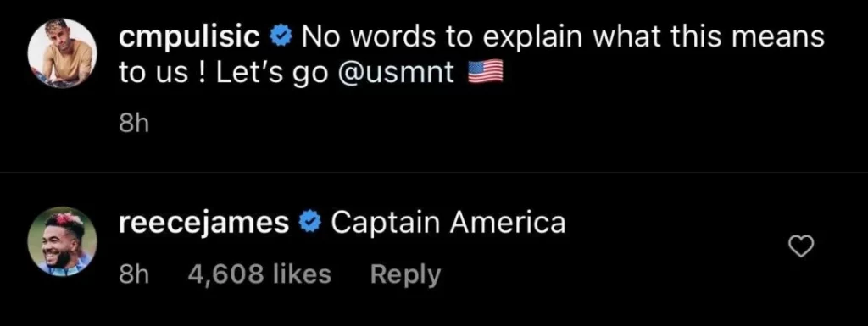
Task: Click the 'Let's go' text in caption
Action: (x=272, y=74)
